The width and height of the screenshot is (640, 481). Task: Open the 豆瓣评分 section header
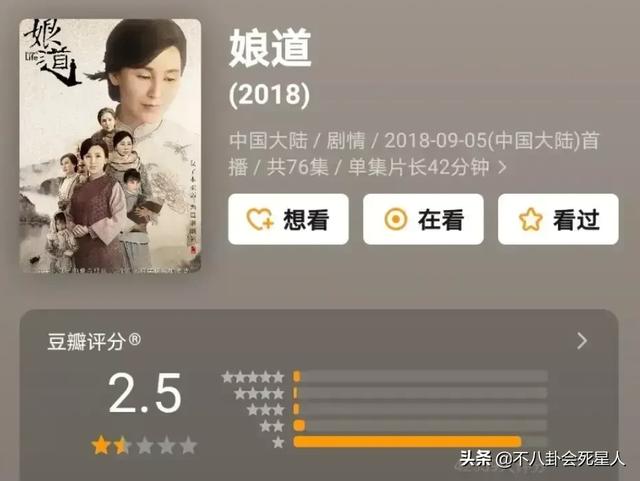click(94, 341)
